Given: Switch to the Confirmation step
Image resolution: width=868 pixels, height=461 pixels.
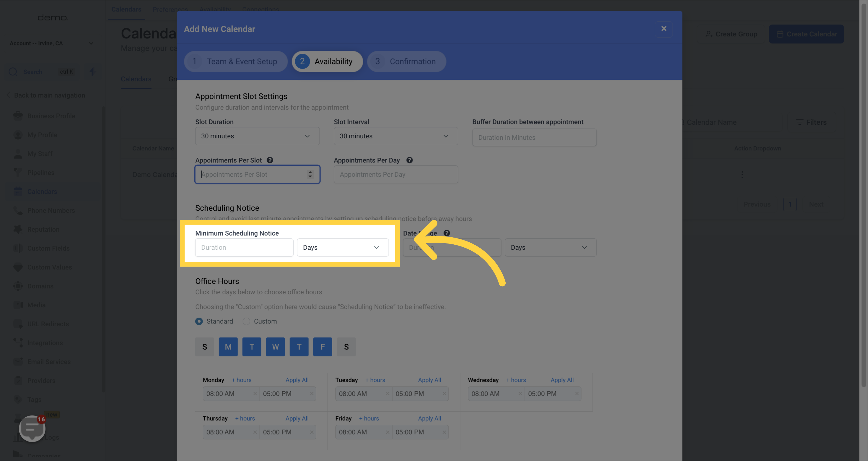Looking at the screenshot, I should (x=406, y=61).
